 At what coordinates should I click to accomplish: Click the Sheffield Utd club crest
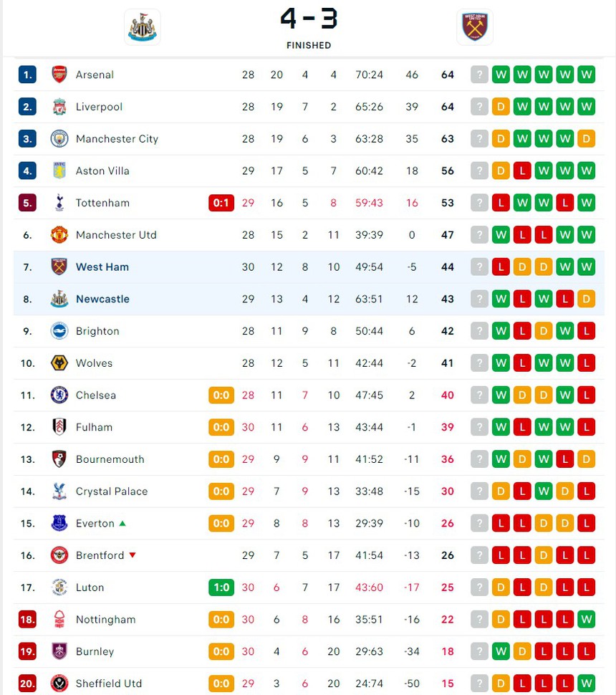point(59,684)
